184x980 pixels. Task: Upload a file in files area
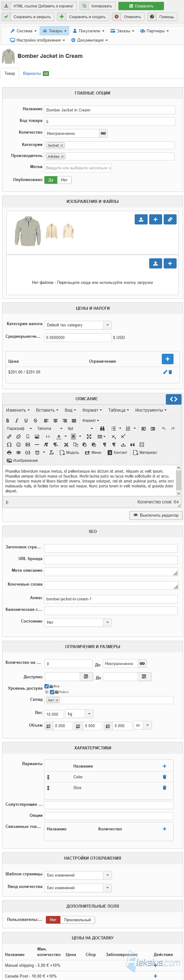[x=155, y=263]
